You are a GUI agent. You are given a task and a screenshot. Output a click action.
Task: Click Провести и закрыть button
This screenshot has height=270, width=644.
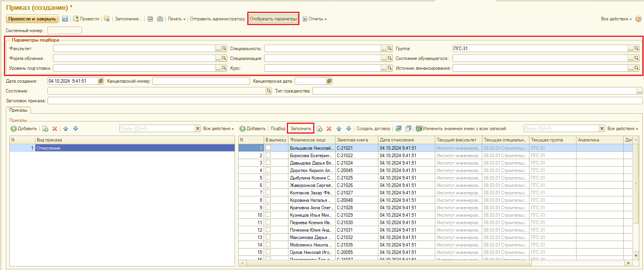32,19
